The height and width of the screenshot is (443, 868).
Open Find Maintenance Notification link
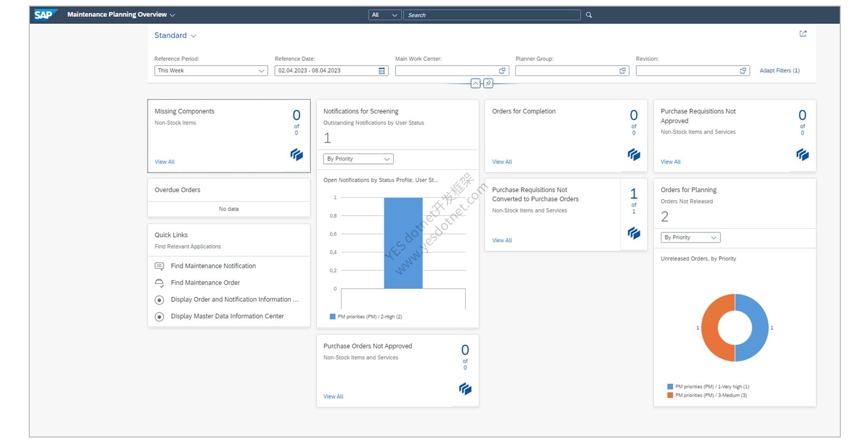pyautogui.click(x=213, y=266)
